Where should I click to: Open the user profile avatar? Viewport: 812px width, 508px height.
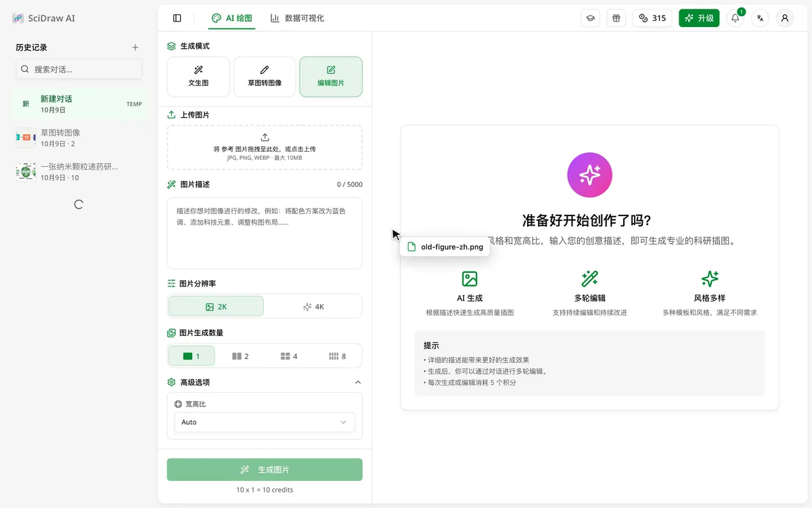[785, 18]
